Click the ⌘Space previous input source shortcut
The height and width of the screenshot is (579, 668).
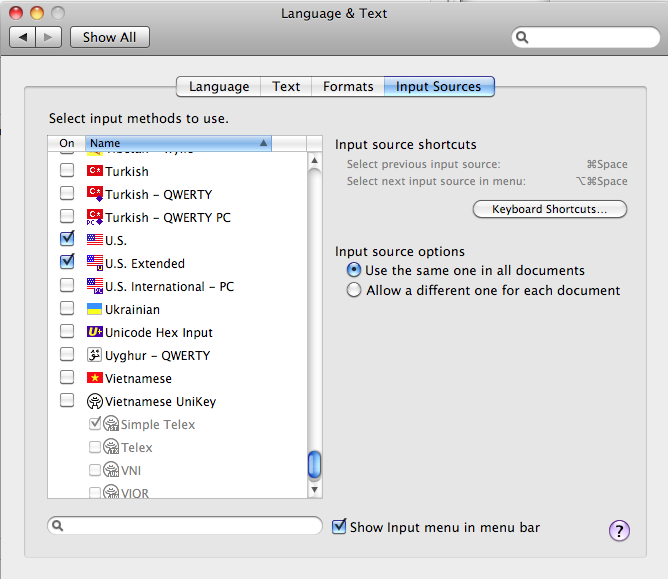[607, 164]
